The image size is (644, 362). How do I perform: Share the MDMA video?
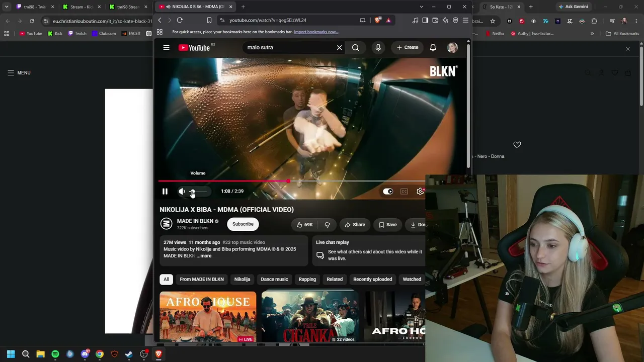[355, 225]
